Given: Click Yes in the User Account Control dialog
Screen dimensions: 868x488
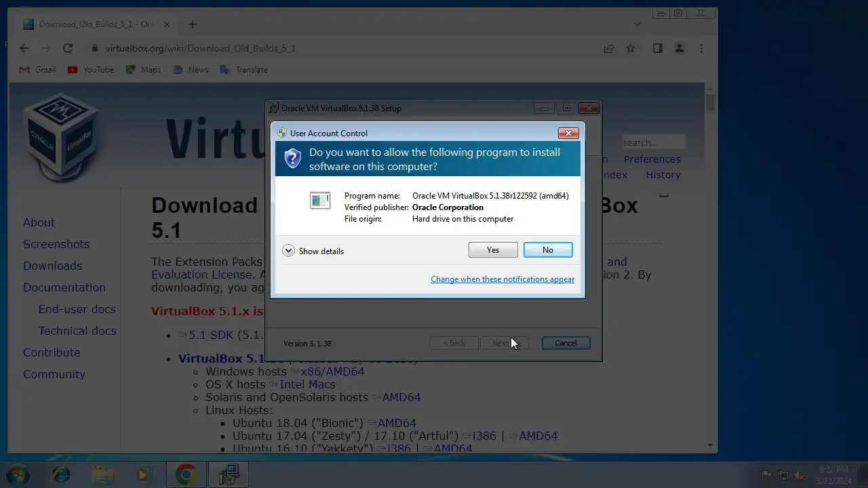Looking at the screenshot, I should [493, 250].
